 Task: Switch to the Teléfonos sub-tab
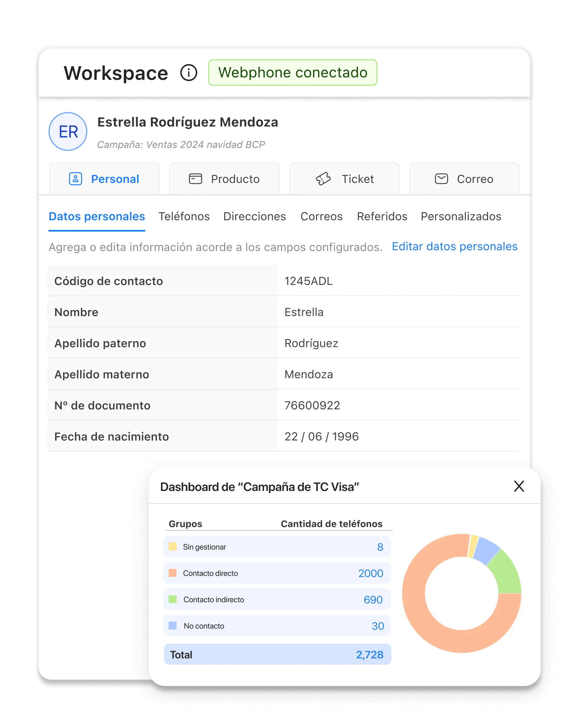[x=184, y=216]
